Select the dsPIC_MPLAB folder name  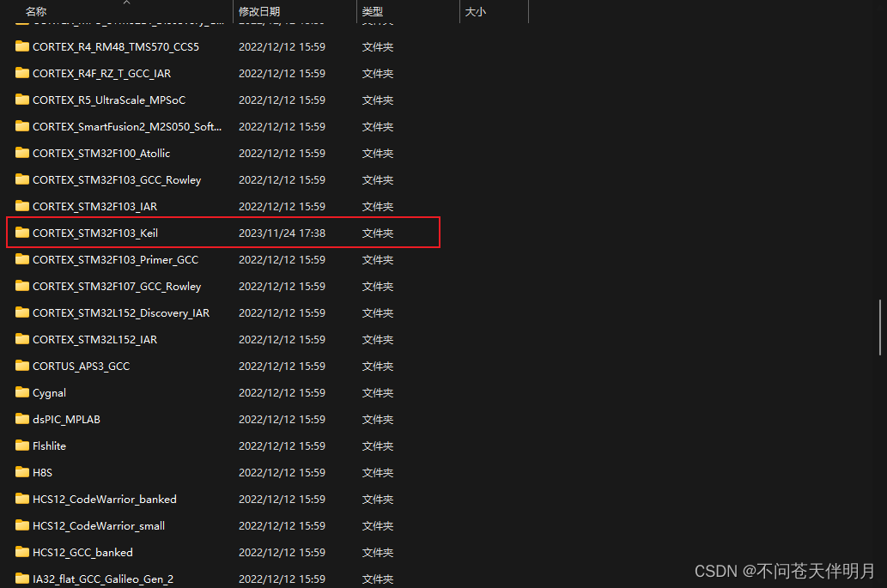tap(66, 419)
